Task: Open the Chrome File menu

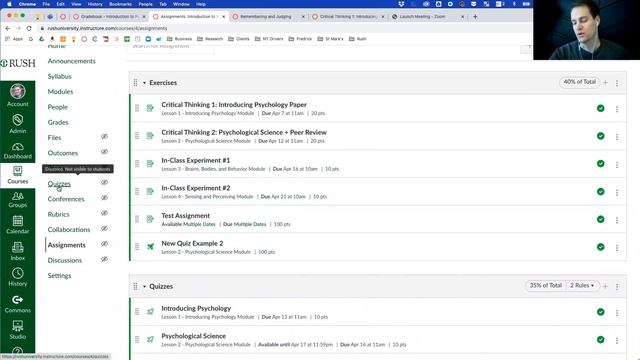Action: click(46, 4)
